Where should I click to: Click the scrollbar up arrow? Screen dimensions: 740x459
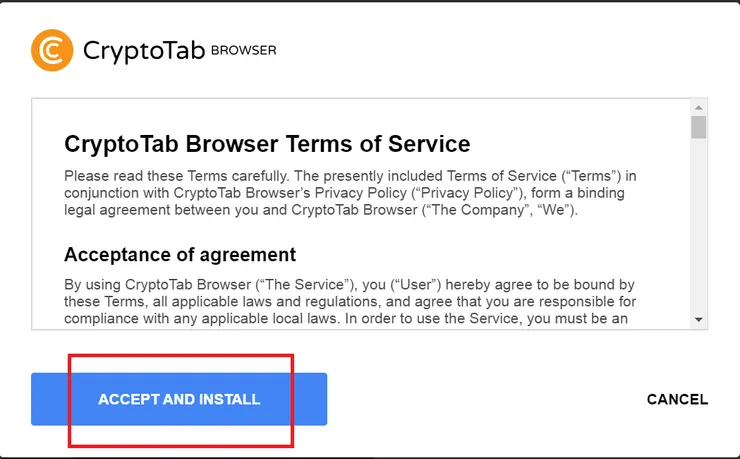coord(699,107)
